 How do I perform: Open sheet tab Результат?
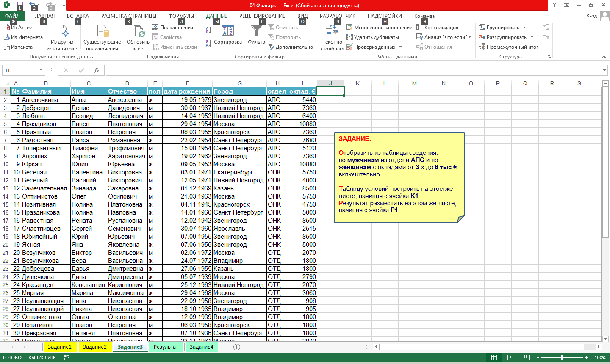[x=166, y=347]
